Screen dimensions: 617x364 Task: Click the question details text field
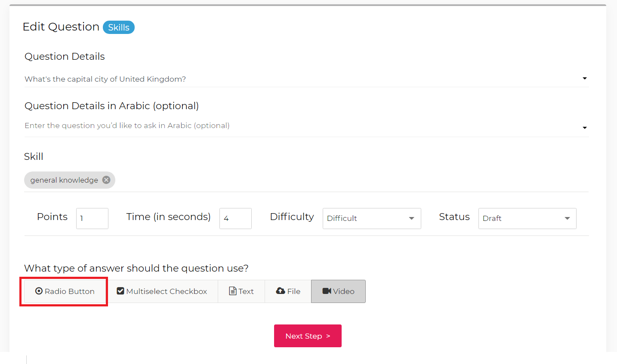(258, 79)
